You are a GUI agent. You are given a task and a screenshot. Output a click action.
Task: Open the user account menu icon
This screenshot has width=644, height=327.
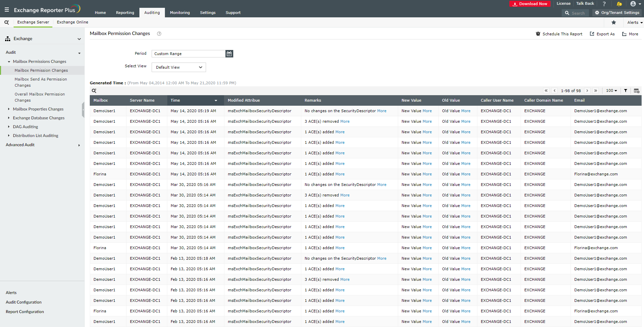point(634,4)
